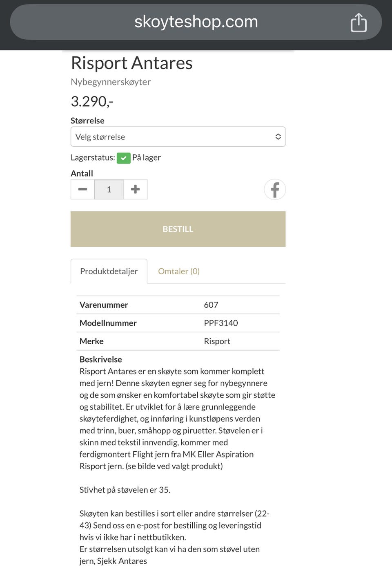
Task: Focus the Antall quantity input field
Action: click(109, 189)
